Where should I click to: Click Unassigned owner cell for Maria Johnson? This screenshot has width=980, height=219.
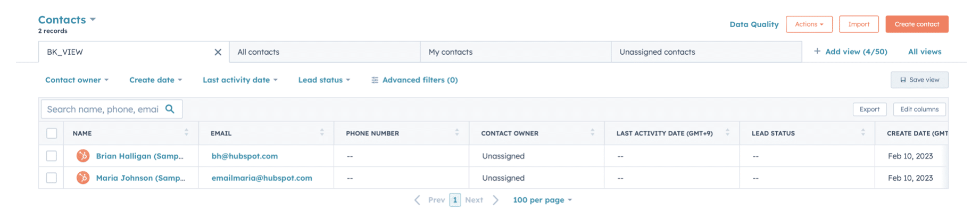(x=503, y=178)
